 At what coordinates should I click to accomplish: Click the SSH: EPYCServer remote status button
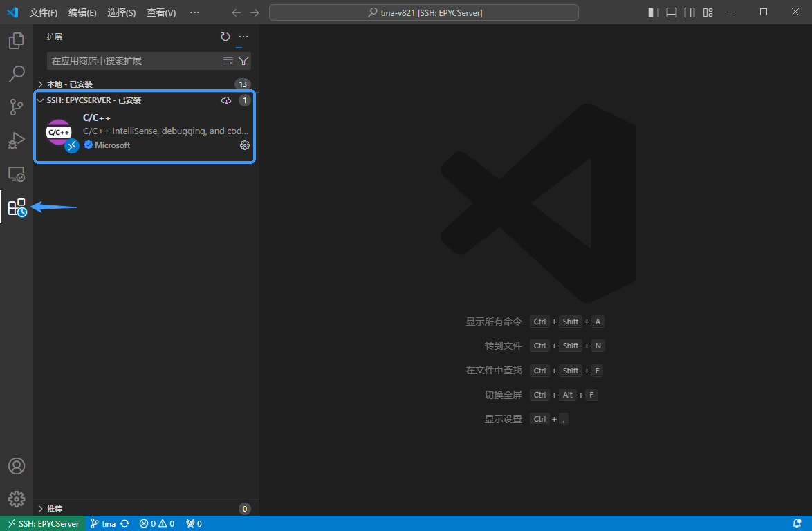(x=43, y=523)
